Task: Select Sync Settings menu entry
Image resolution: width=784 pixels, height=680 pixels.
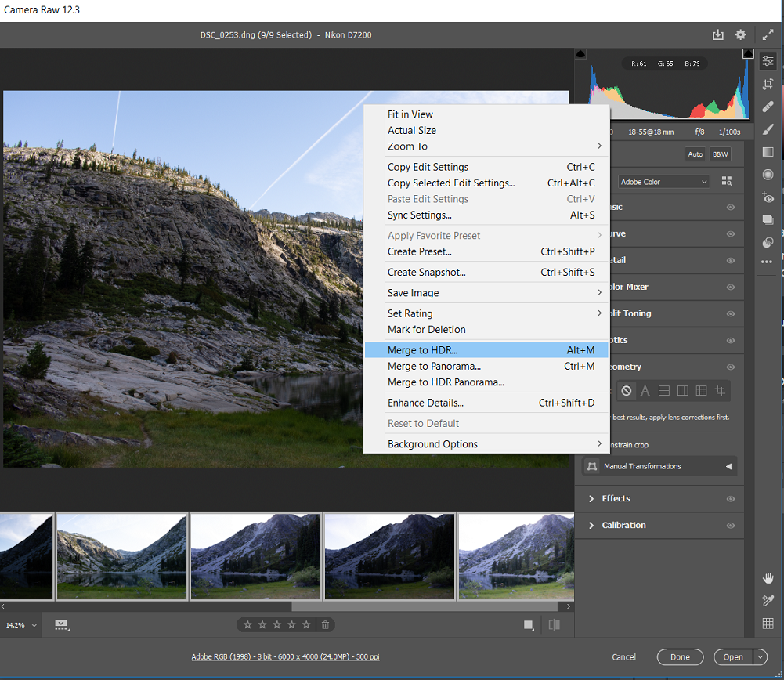Action: (x=419, y=215)
